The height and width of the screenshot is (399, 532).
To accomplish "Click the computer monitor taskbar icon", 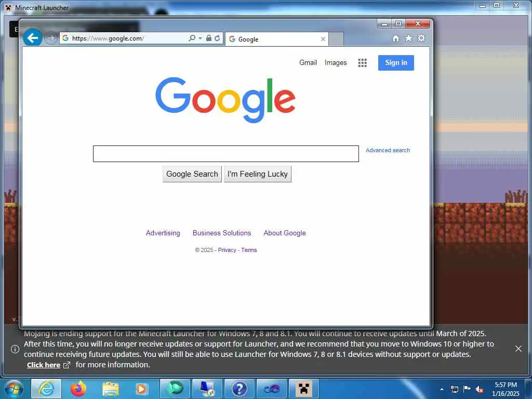I will (207, 389).
